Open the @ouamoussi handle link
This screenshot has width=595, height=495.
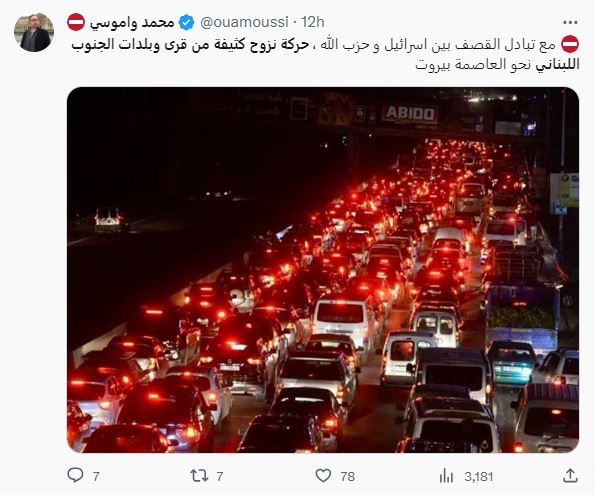(x=244, y=22)
